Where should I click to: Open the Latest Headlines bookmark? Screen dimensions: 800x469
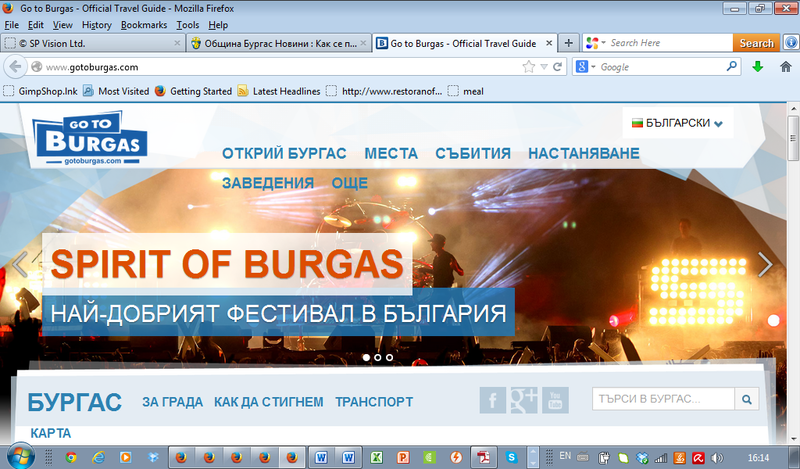279,91
